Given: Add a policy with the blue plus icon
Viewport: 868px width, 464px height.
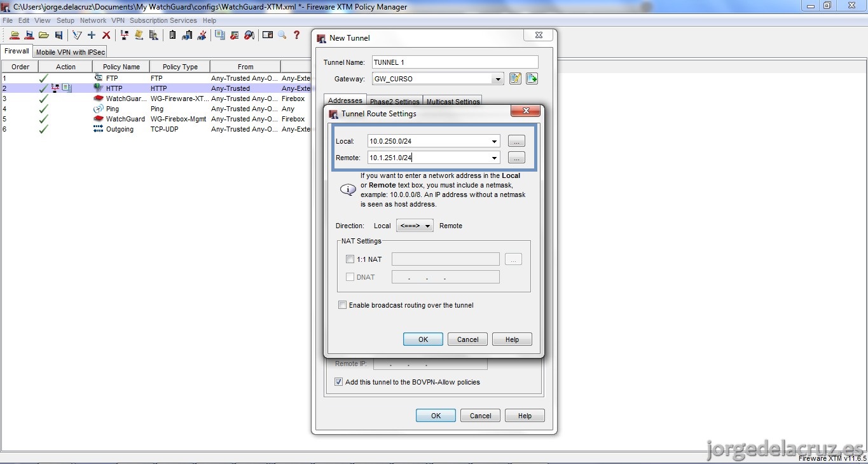Looking at the screenshot, I should [x=92, y=36].
